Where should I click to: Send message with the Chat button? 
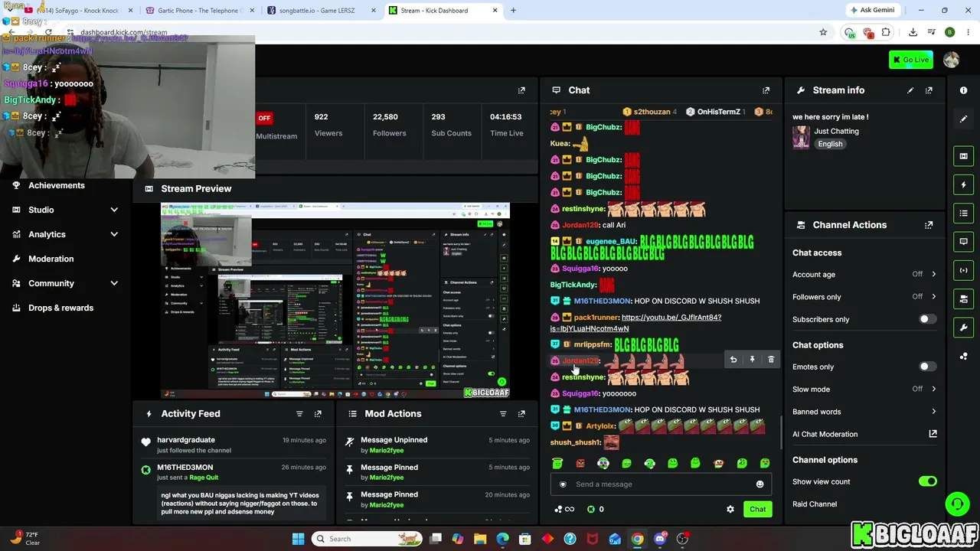[x=757, y=510]
